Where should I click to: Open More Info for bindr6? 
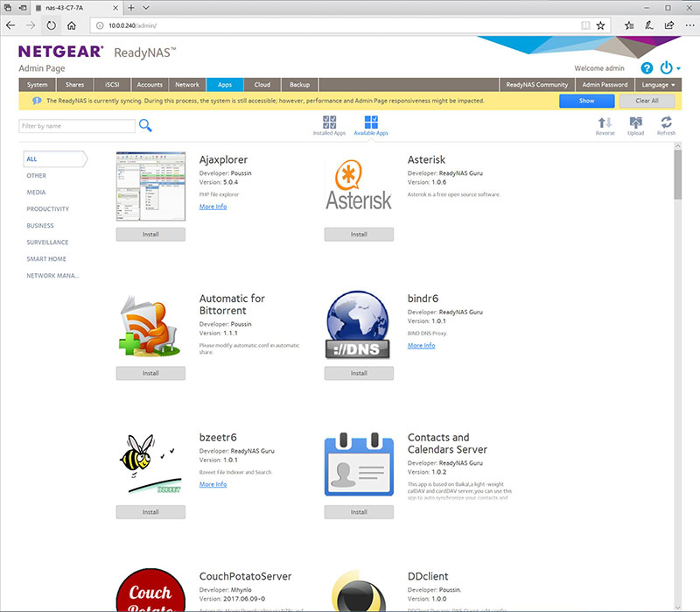pos(421,345)
